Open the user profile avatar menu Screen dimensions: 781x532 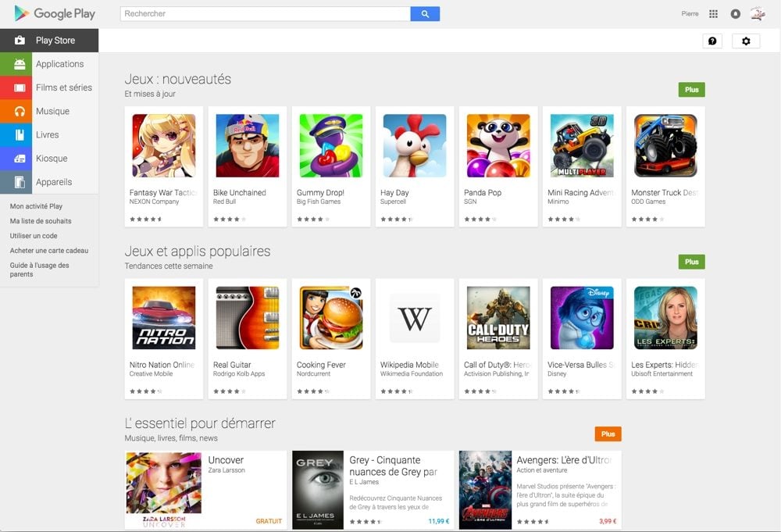point(758,14)
